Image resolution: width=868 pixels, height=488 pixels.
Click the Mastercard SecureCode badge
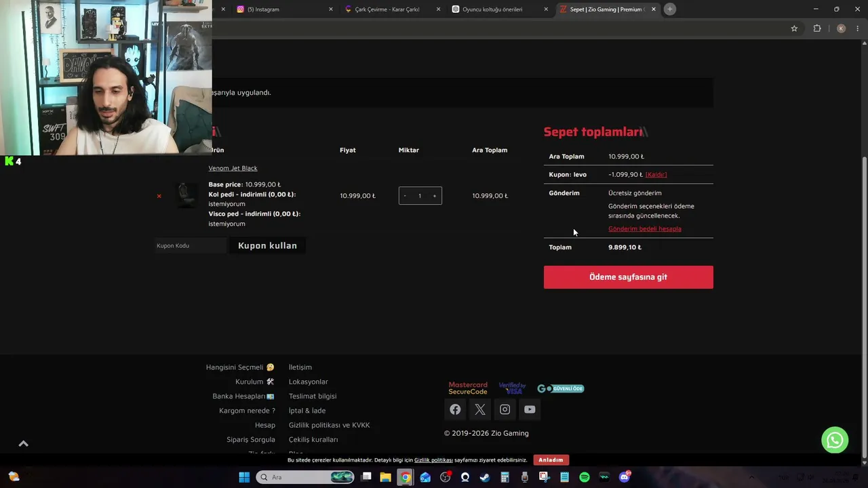click(x=468, y=388)
